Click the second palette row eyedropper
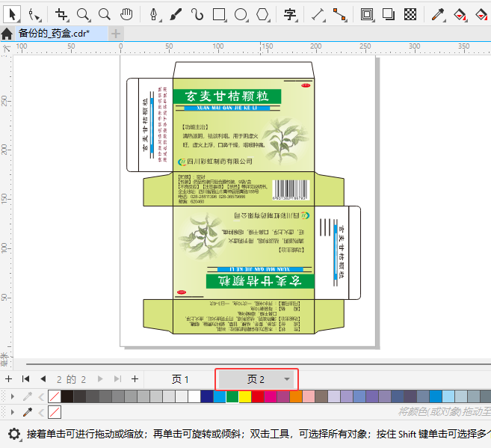Screen dimensions: 491x448 [x=28, y=412]
